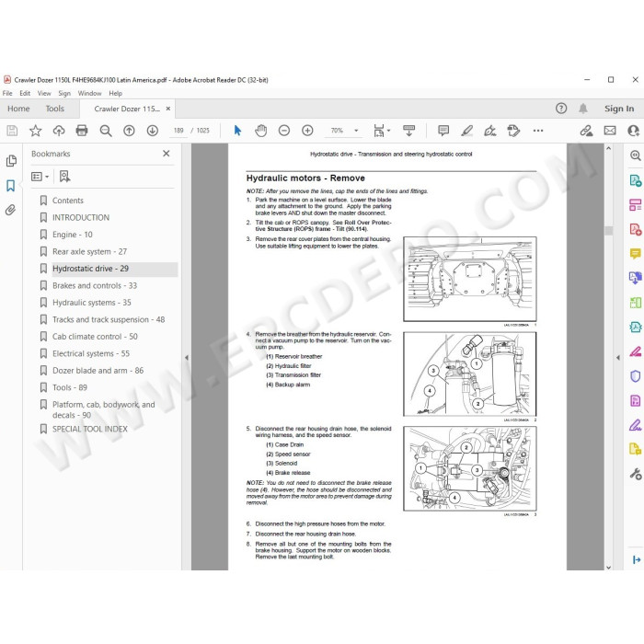Open the Attachments paperclip panel
This screenshot has width=644, height=644.
click(x=11, y=210)
